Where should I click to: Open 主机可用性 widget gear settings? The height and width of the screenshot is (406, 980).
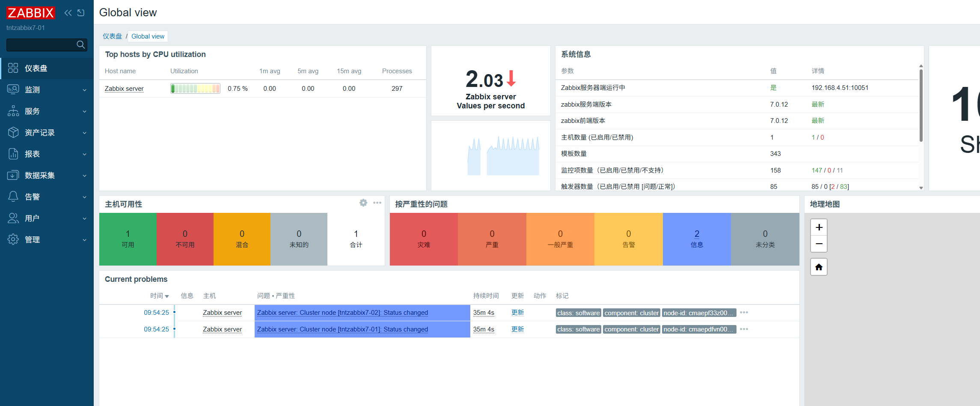coord(363,203)
